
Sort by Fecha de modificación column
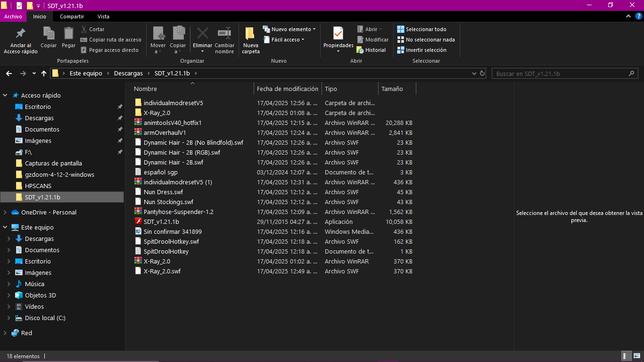(288, 89)
